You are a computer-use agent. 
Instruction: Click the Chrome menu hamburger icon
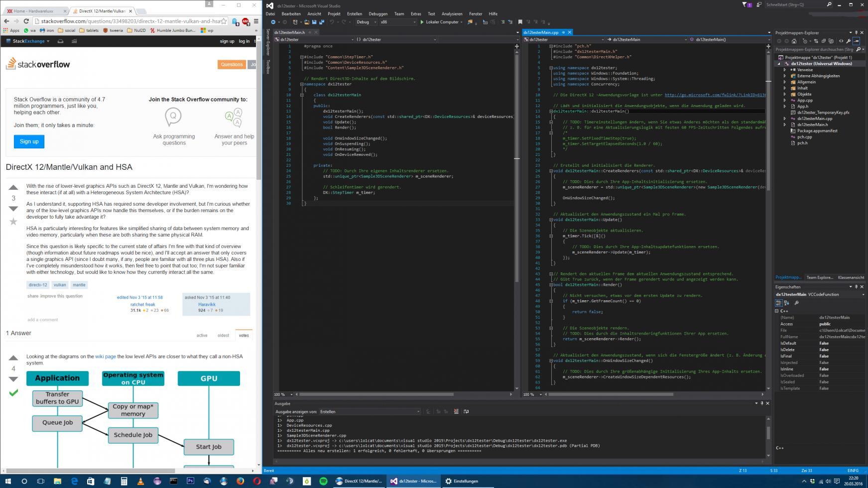click(256, 21)
